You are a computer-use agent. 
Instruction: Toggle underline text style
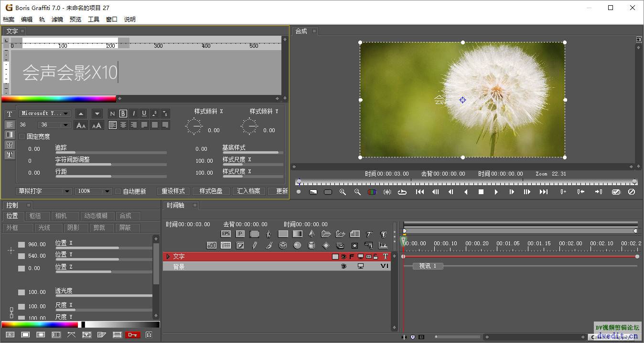(x=144, y=114)
